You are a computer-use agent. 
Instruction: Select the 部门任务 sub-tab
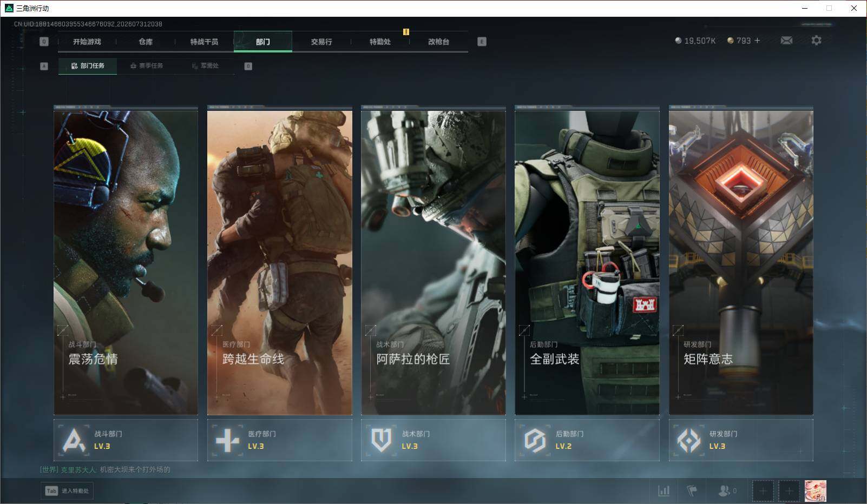[88, 66]
